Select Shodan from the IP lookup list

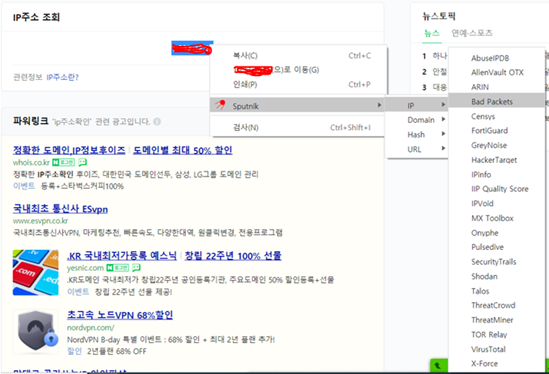[x=496, y=276]
